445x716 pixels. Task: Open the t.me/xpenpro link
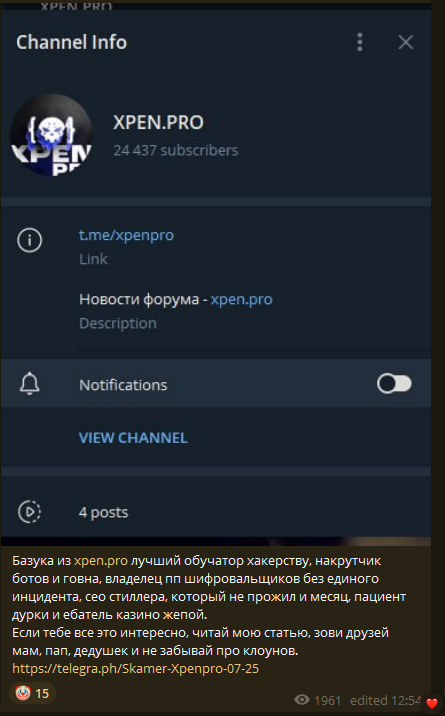click(126, 235)
